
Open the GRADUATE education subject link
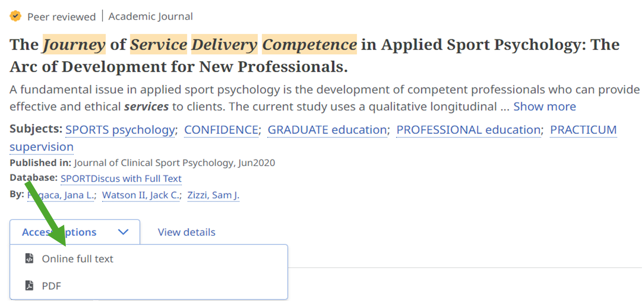pyautogui.click(x=326, y=129)
